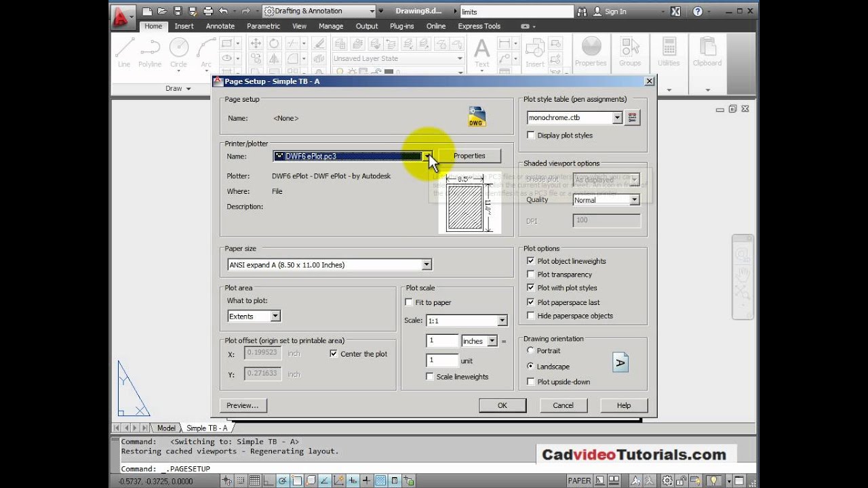This screenshot has width=868, height=488.
Task: Toggle the Display plot styles checkbox
Action: (x=531, y=136)
